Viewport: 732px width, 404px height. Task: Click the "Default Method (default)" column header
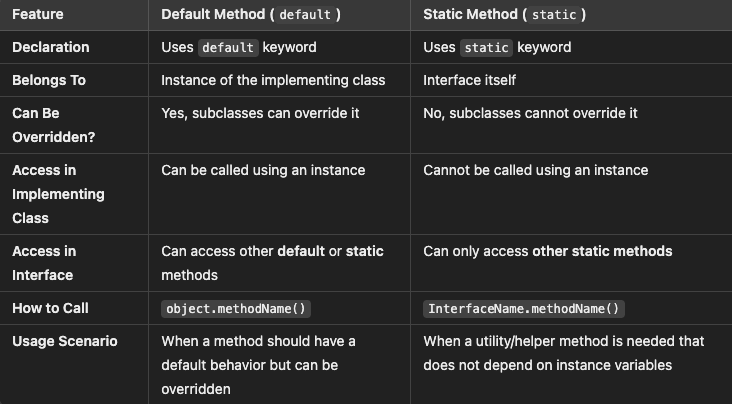251,15
